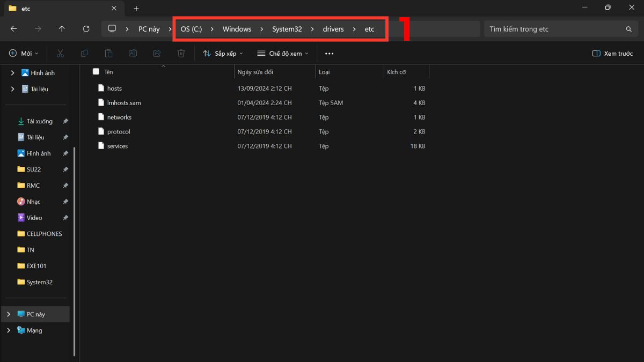This screenshot has height=362, width=644.
Task: Toggle the select-all checkbox beside Tên
Action: (x=96, y=71)
